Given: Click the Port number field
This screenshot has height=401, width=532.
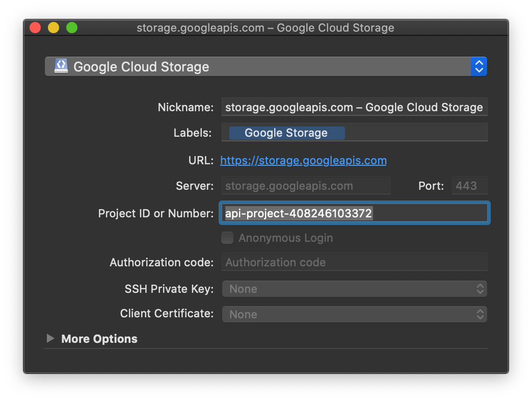Looking at the screenshot, I should coord(469,185).
